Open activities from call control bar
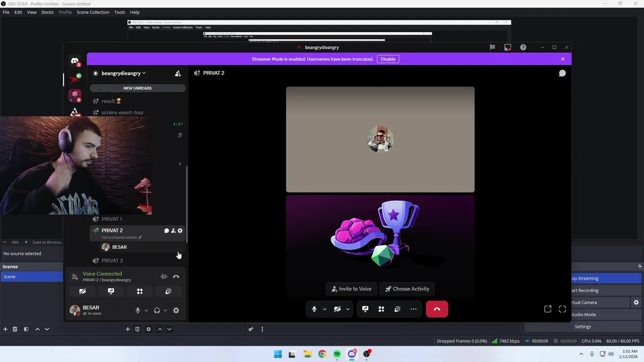This screenshot has width=644, height=362. tap(381, 309)
